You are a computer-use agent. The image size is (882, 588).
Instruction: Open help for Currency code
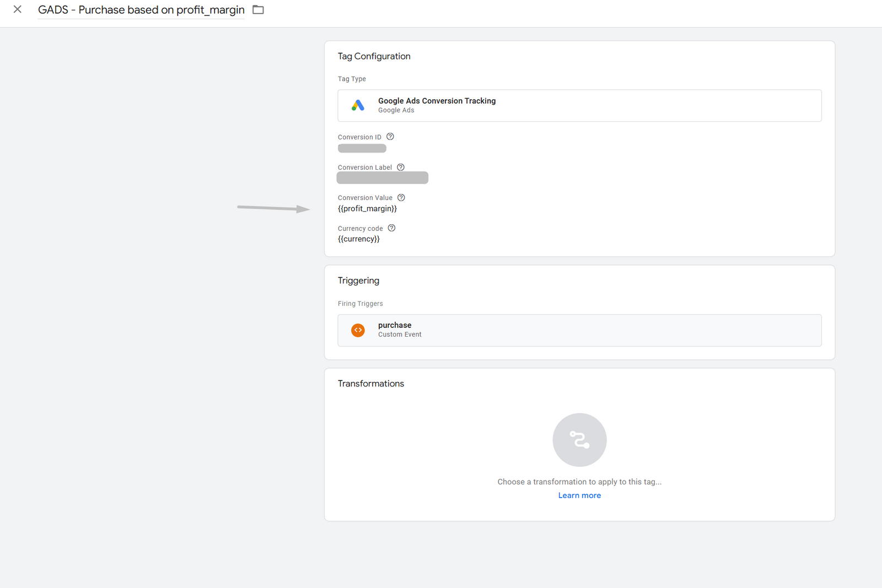[x=391, y=228]
